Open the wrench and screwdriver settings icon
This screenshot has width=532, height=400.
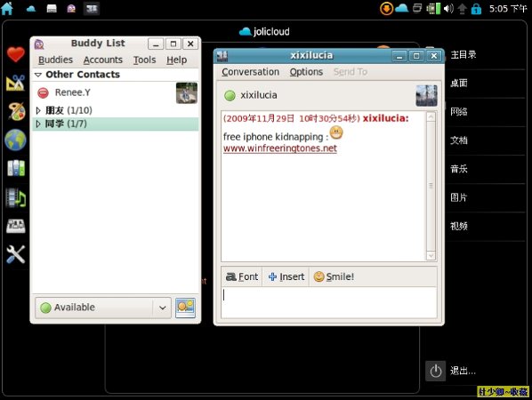(16, 254)
